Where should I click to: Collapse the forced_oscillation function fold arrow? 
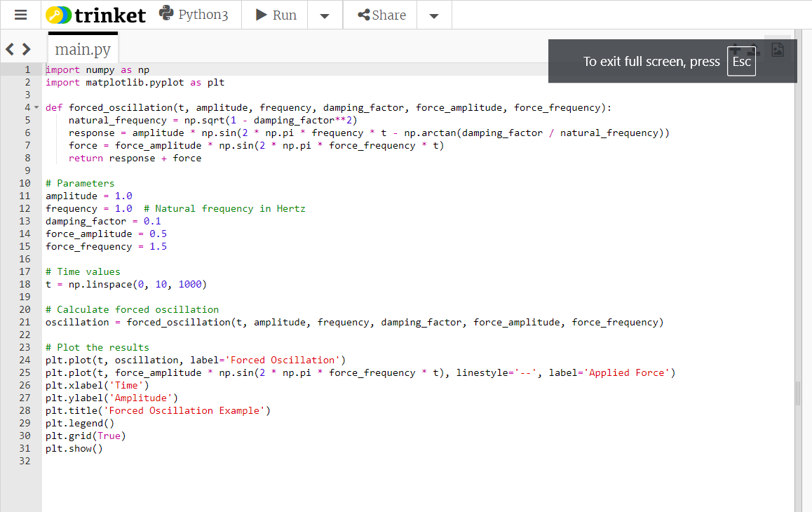tap(35, 107)
